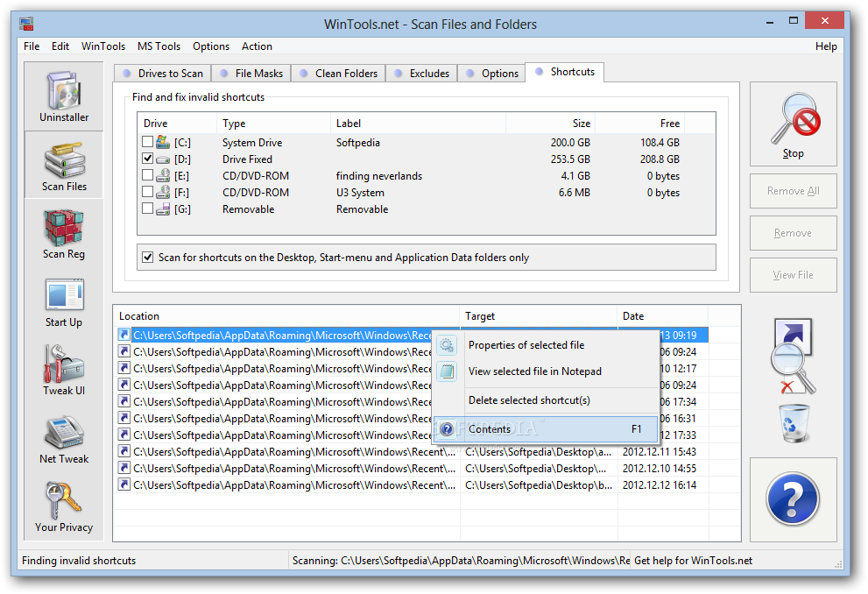Click the View File button

point(794,275)
